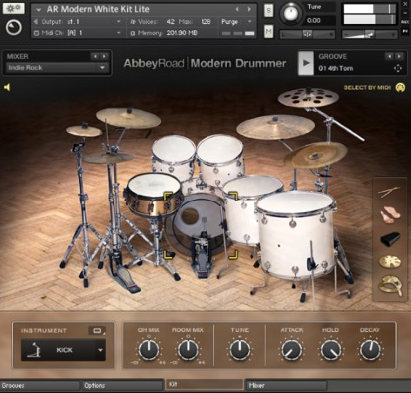Click the groove drag-to-host arrows icon
This screenshot has width=411, height=393.
coord(398,68)
